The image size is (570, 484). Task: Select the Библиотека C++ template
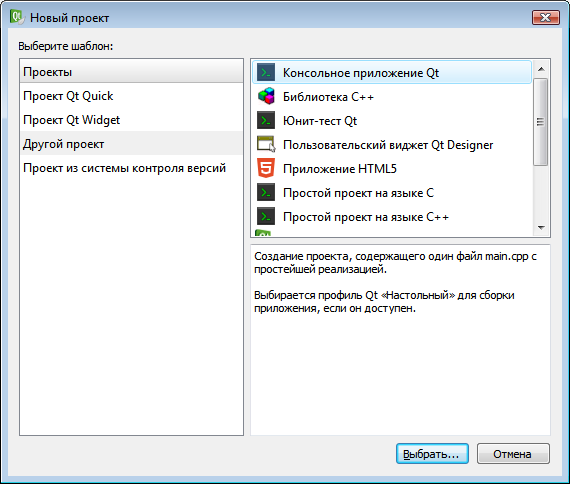[x=392, y=96]
